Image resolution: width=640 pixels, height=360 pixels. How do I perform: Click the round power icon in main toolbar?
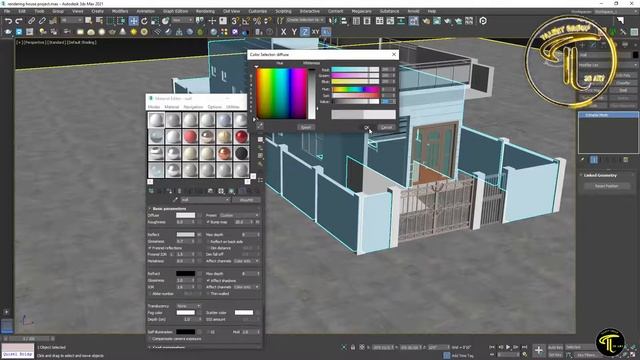click(x=483, y=21)
